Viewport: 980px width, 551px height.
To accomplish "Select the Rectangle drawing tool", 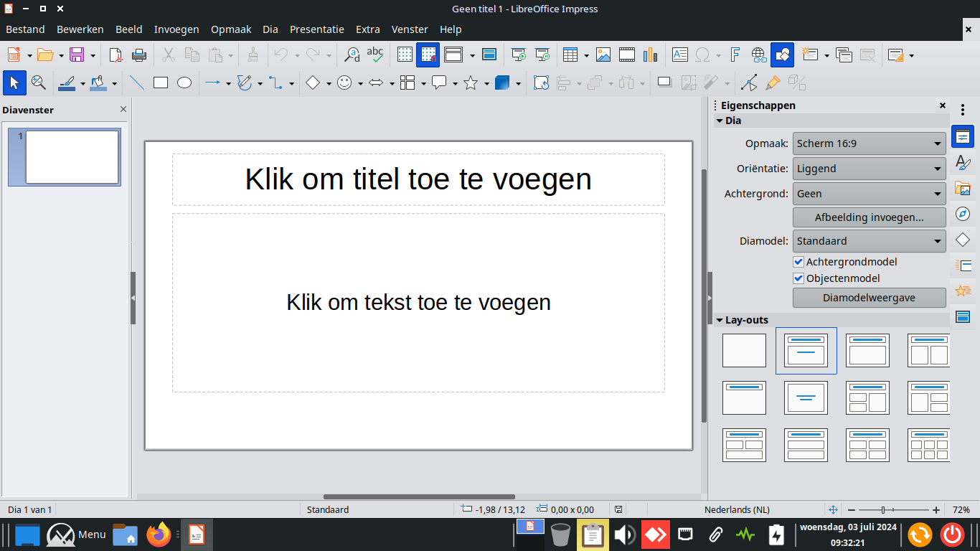I will pyautogui.click(x=161, y=83).
